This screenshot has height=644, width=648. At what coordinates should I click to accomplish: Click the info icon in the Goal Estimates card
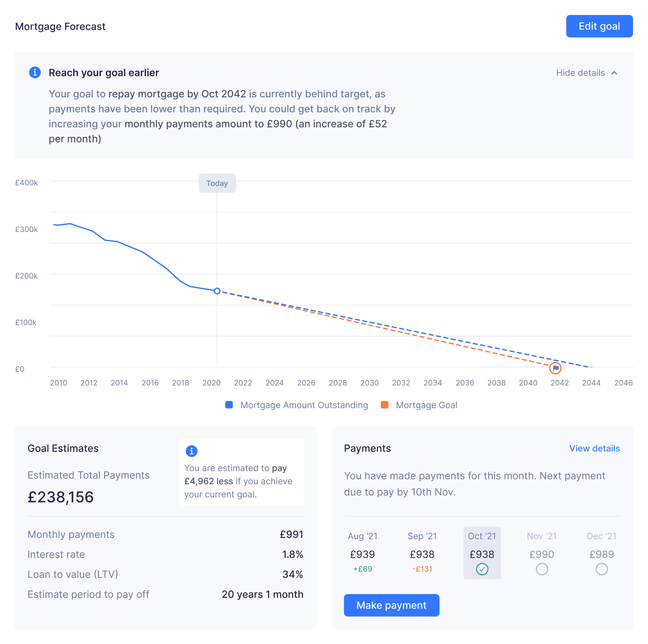pos(191,451)
